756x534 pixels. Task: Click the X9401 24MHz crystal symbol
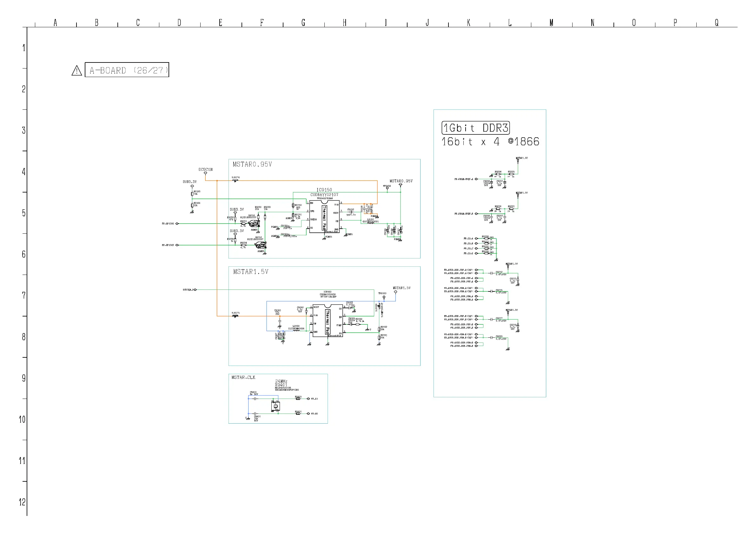275,407
